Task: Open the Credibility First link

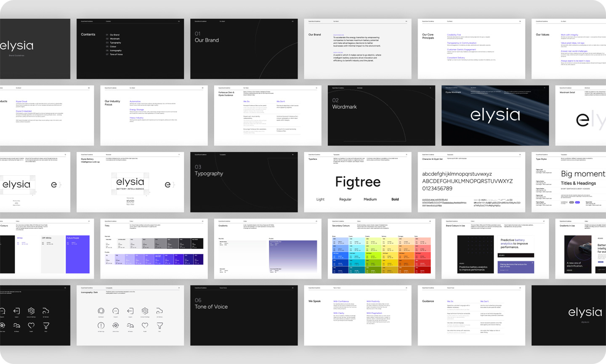Action: [x=454, y=35]
